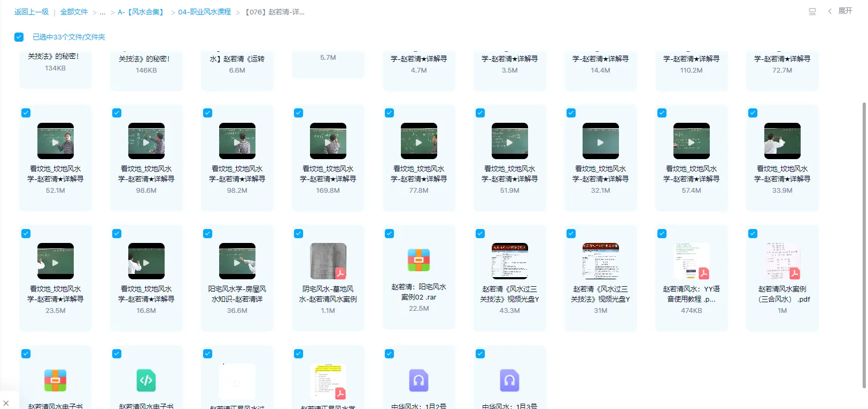The image size is (868, 409).
Task: Click file name 赵若清风水: YY语音使用教程
Action: pyautogui.click(x=692, y=294)
